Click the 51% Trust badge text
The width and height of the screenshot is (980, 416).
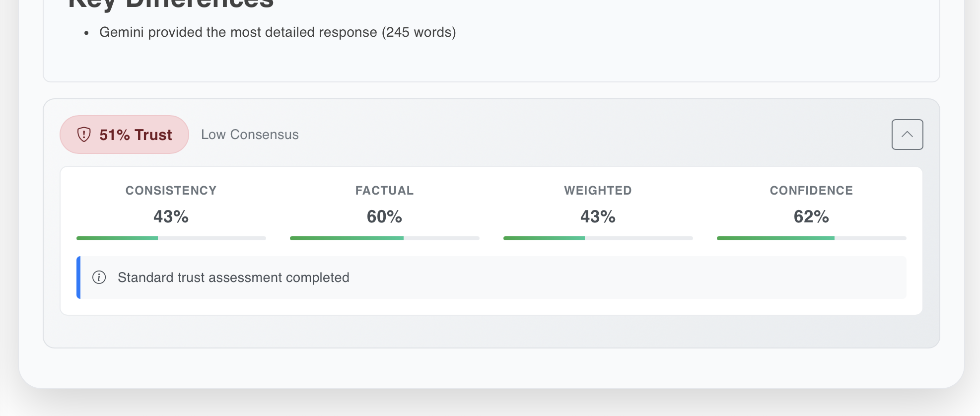[x=136, y=135]
